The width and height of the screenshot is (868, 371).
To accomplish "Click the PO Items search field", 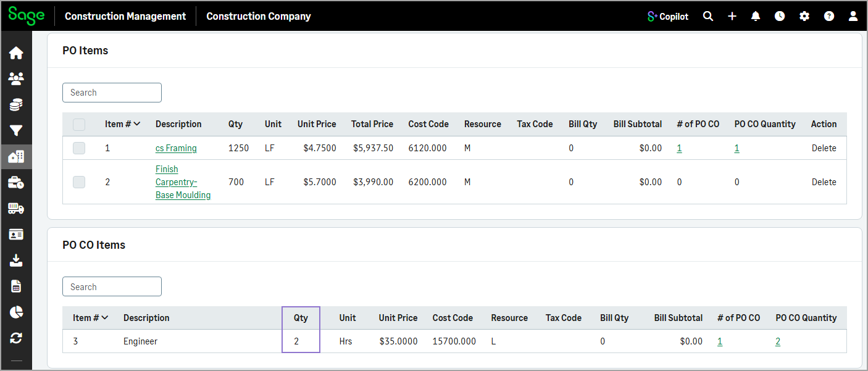I will pos(112,93).
